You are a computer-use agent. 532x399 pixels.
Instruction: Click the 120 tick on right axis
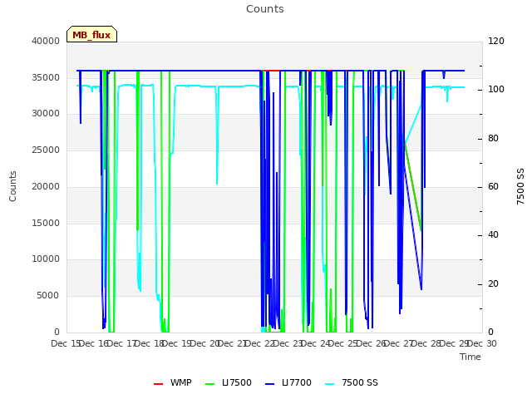tap(496, 41)
